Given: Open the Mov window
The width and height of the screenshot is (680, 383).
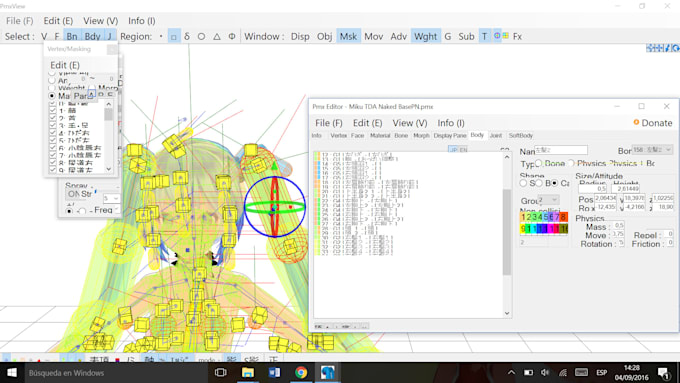Looking at the screenshot, I should tap(373, 36).
